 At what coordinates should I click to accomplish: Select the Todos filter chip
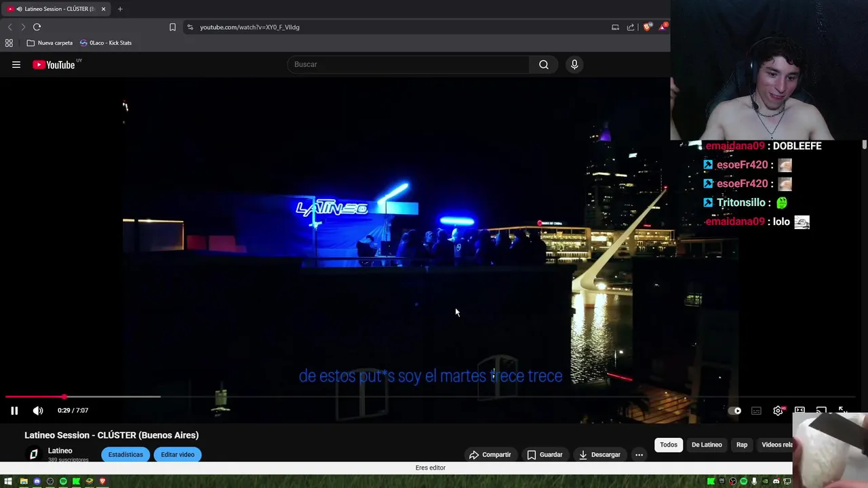[669, 445]
